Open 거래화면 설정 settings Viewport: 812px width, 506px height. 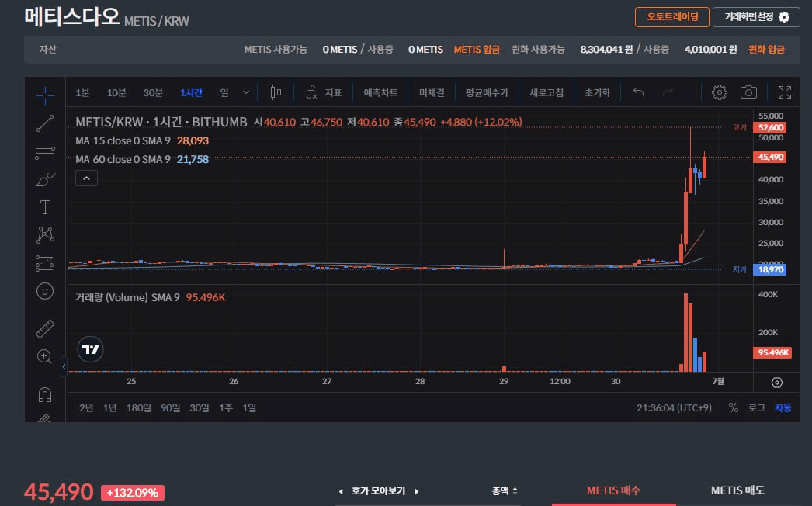(756, 16)
